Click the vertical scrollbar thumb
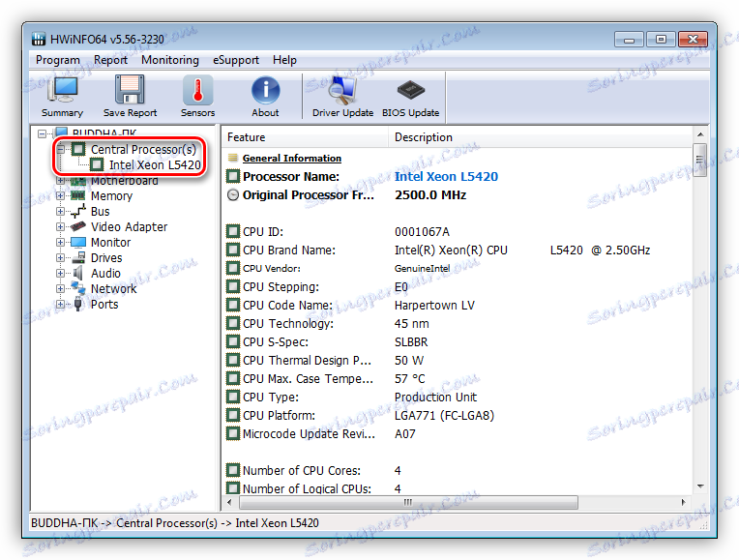This screenshot has width=739, height=560. [700, 160]
